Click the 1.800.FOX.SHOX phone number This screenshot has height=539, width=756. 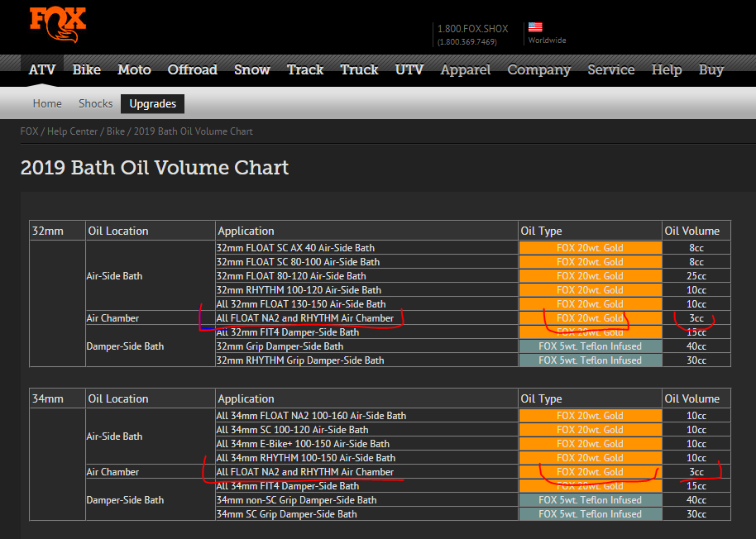click(x=473, y=29)
